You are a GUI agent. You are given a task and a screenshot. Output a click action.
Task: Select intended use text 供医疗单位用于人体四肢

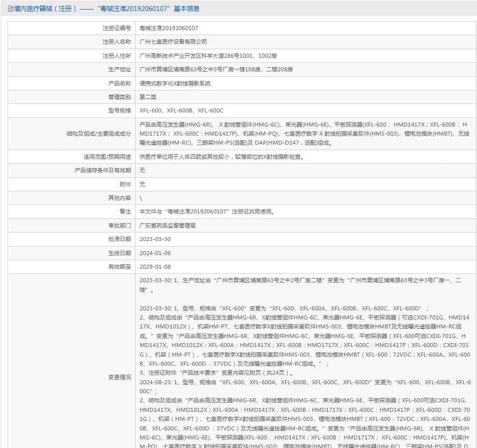point(222,157)
